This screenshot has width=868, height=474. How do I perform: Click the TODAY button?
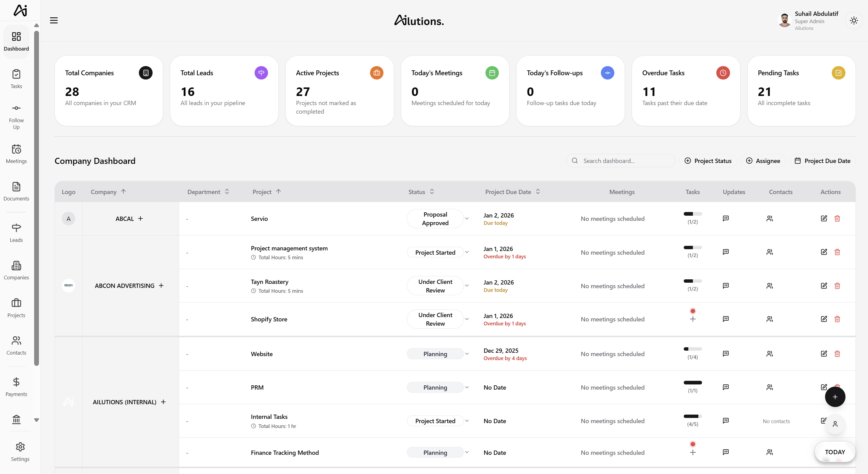[835, 452]
